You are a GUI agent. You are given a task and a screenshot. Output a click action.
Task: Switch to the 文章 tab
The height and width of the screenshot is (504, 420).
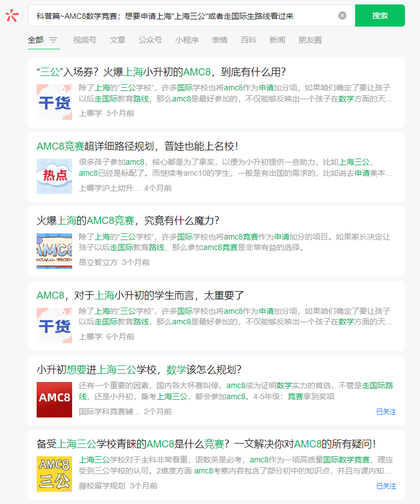point(118,40)
